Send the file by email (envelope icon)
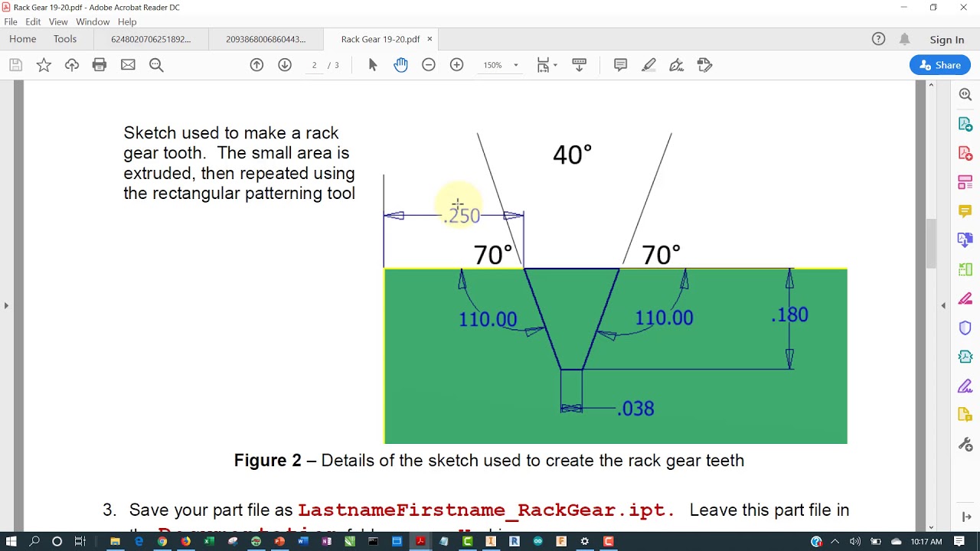The height and width of the screenshot is (551, 980). pos(128,65)
